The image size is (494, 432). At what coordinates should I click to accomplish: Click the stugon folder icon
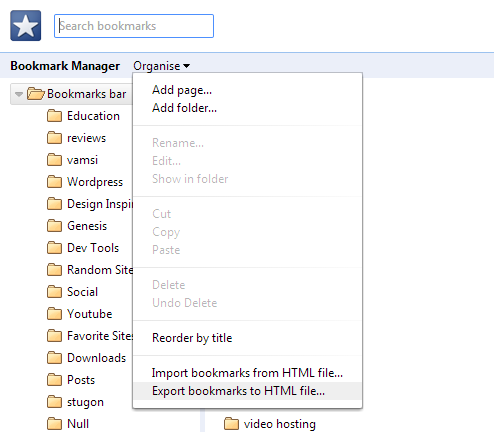[x=54, y=402]
